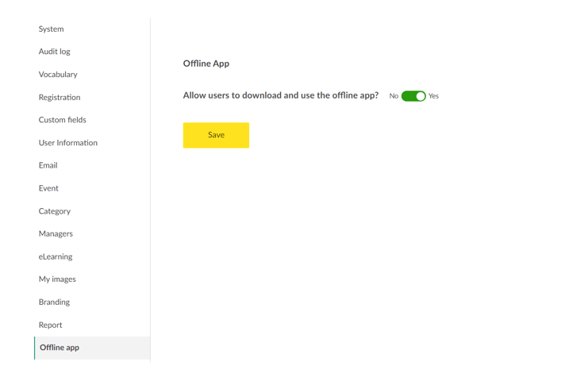Open User Information settings
This screenshot has height=378, width=588.
click(x=67, y=143)
